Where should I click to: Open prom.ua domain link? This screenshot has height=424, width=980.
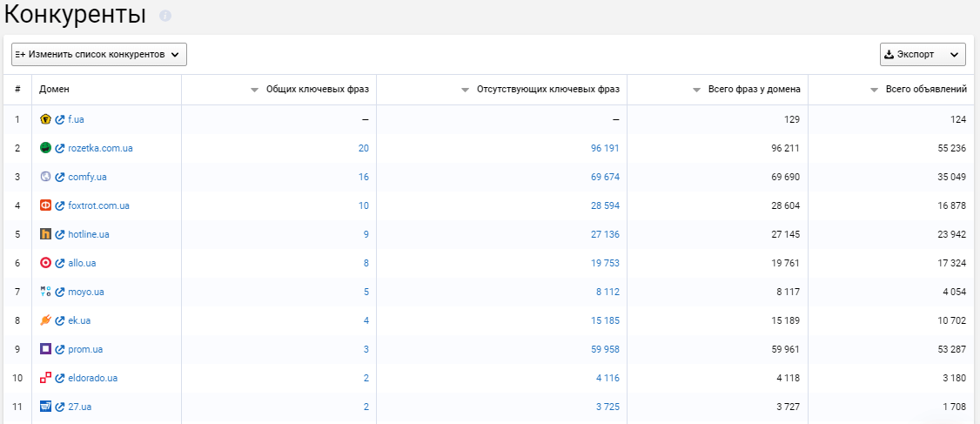pos(85,350)
